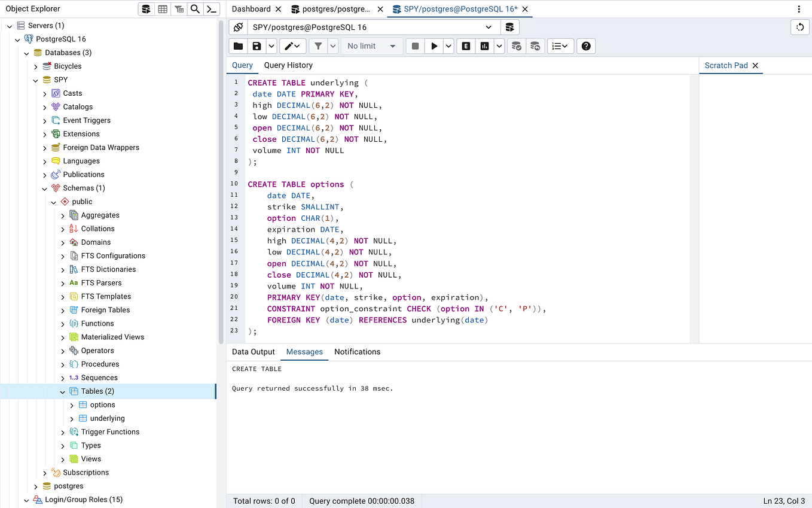Open a SQL file with the folder icon
Viewport: 812px width, 508px height.
pos(237,45)
